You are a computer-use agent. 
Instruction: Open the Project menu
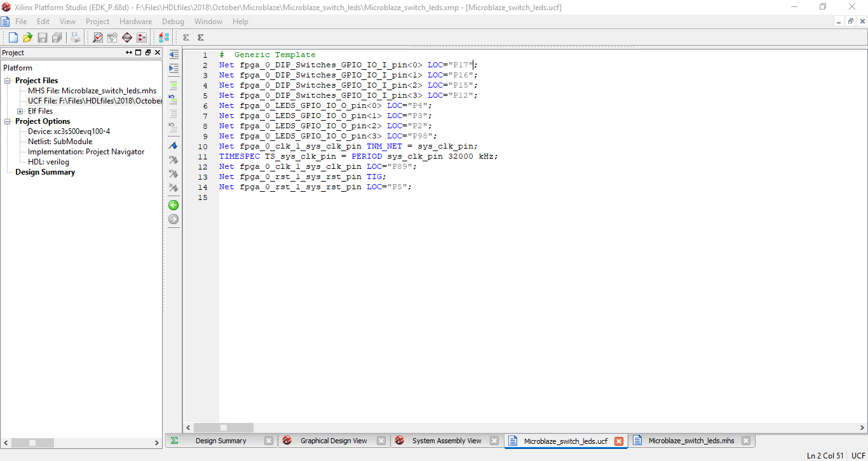(x=98, y=22)
